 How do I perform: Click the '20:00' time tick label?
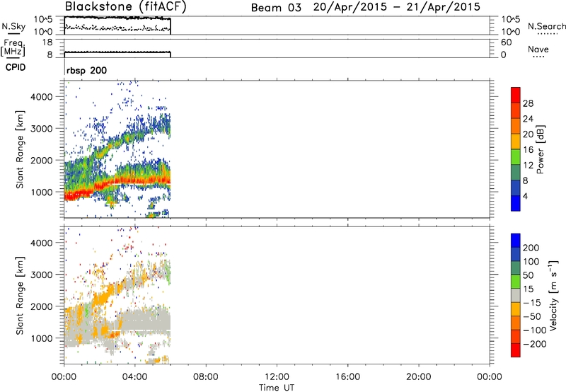point(418,377)
